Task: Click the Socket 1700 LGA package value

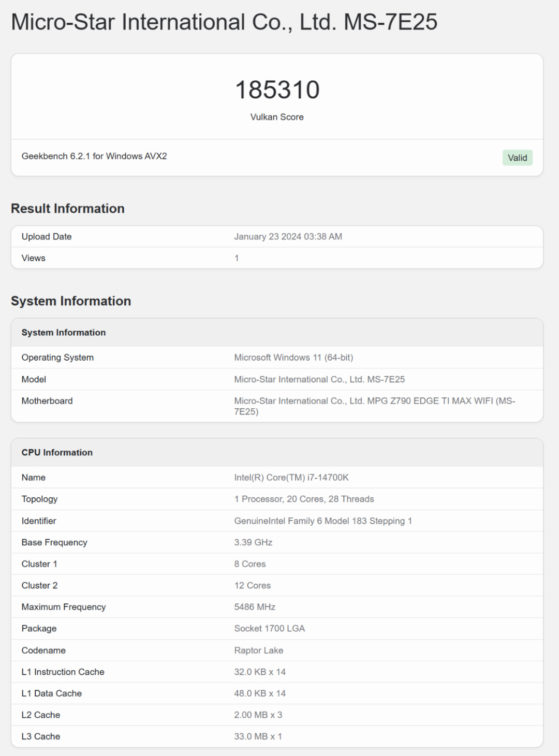Action: click(269, 629)
